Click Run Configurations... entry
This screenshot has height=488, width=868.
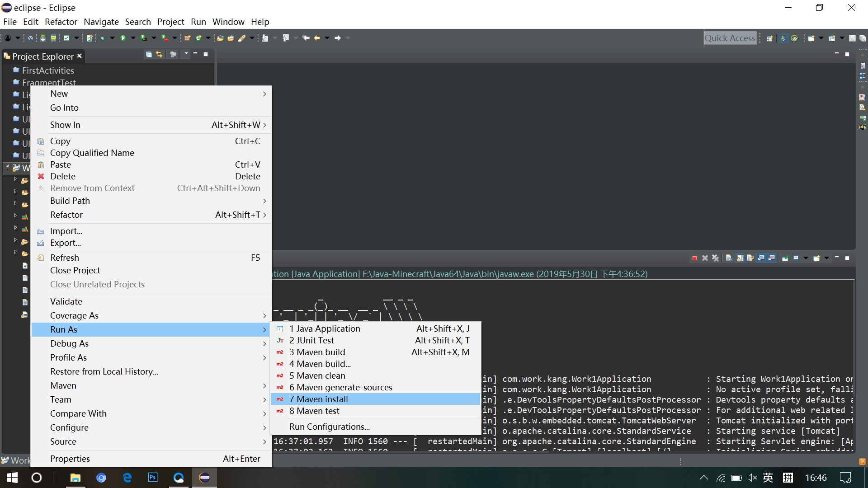[375, 427]
